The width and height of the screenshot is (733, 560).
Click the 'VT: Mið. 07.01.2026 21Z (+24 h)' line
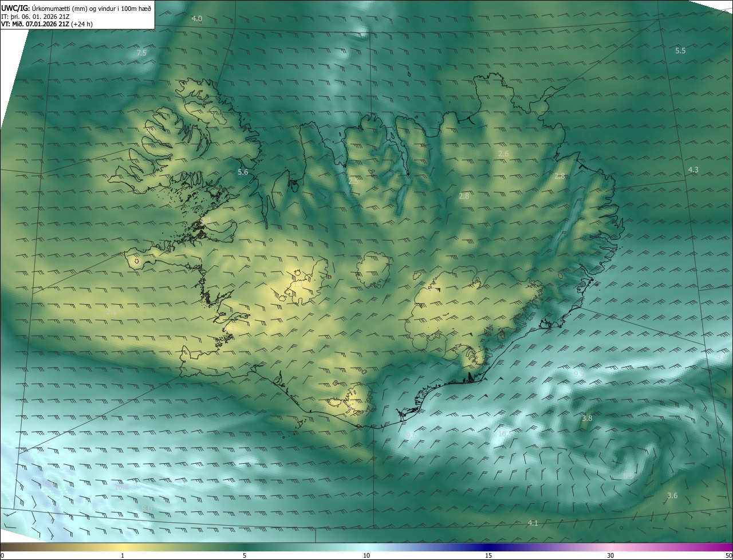click(47, 24)
